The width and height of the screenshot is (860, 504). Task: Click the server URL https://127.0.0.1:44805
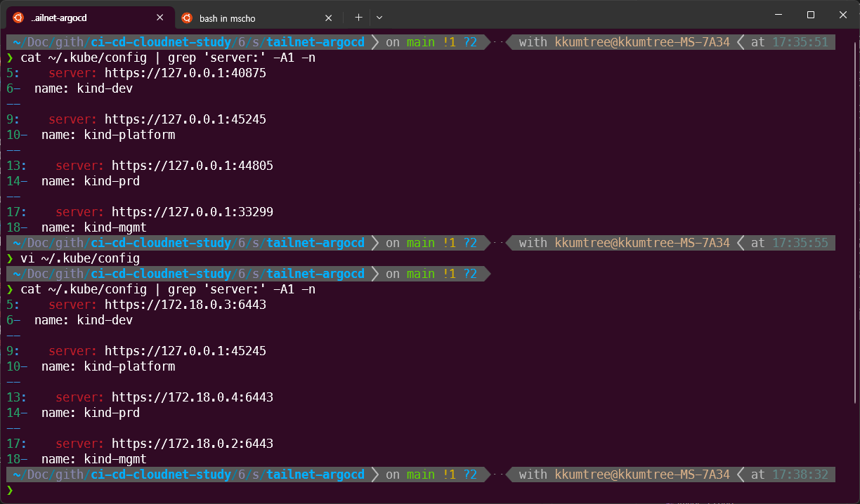pos(193,166)
